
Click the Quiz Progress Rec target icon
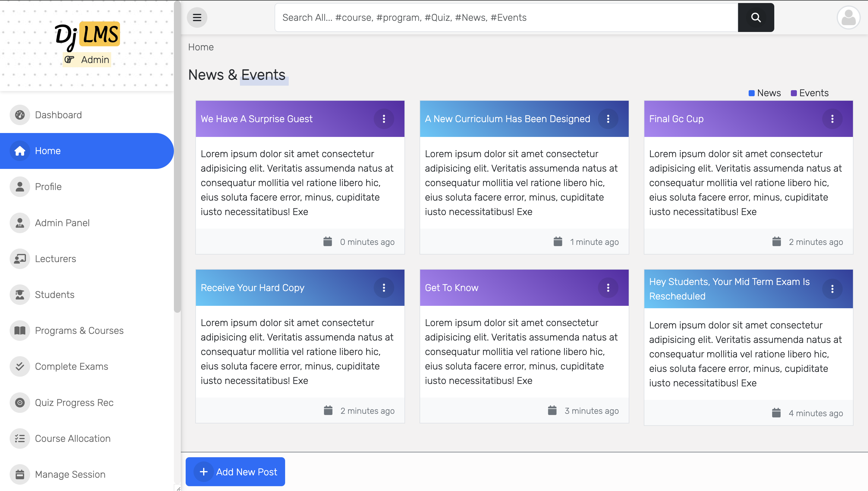click(x=20, y=403)
